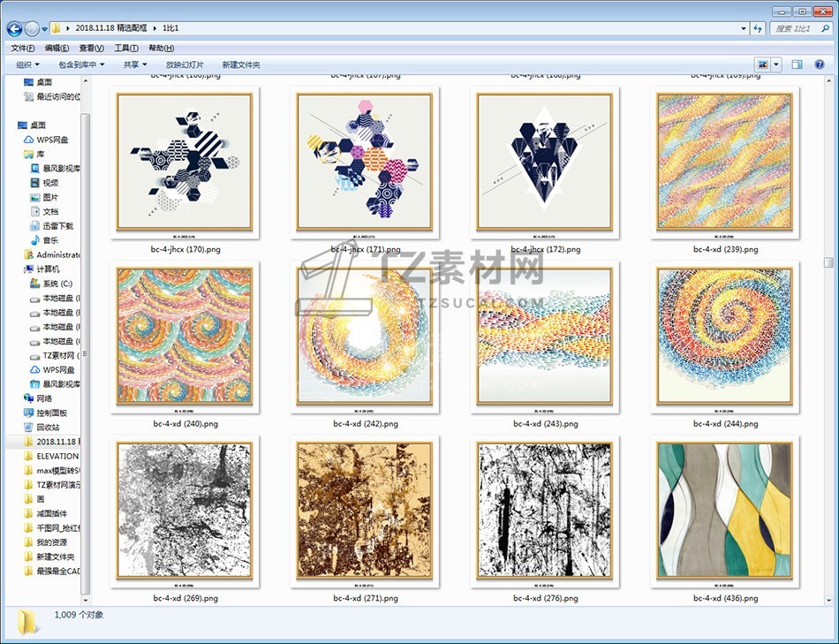Open the 文件(F) menu
The image size is (839, 644).
(23, 48)
